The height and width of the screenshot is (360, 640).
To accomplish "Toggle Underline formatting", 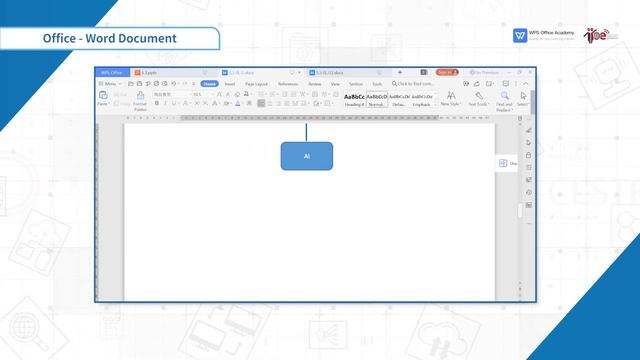I will [x=174, y=104].
